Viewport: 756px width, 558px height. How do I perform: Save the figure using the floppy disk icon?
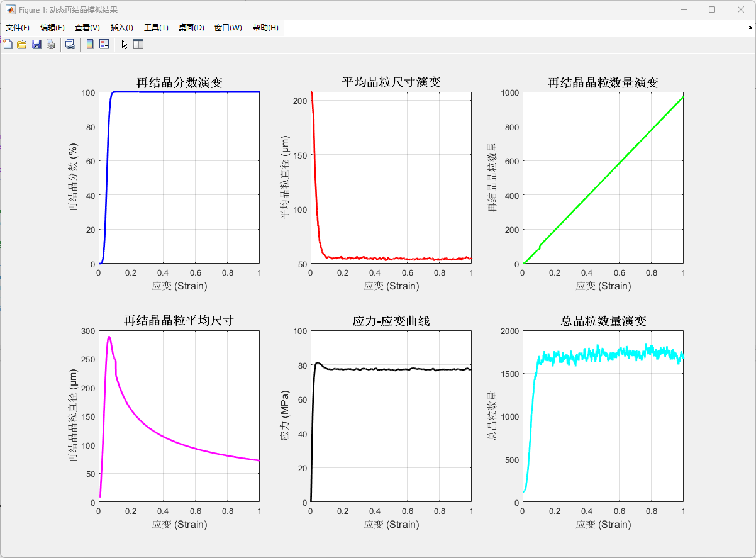(36, 44)
